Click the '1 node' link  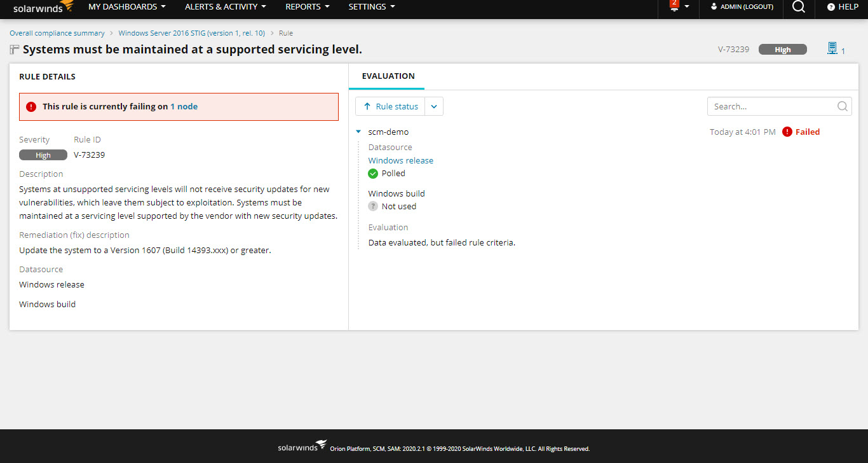tap(184, 107)
